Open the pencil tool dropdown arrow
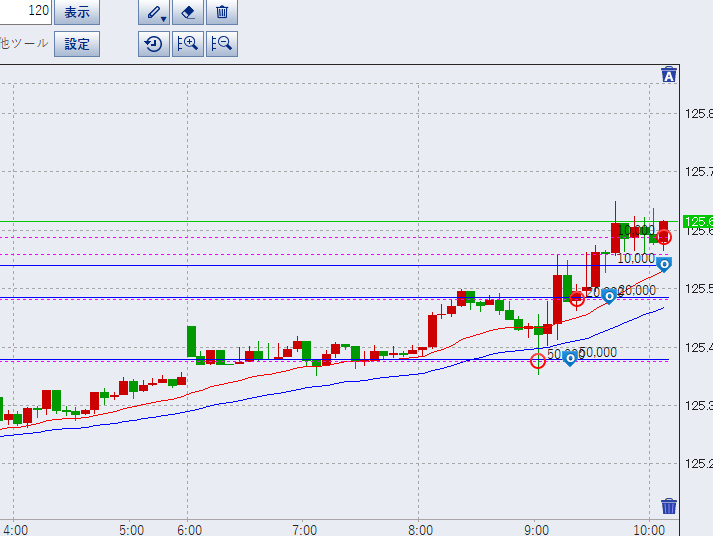Viewport: 713px width, 536px height. pyautogui.click(x=163, y=17)
